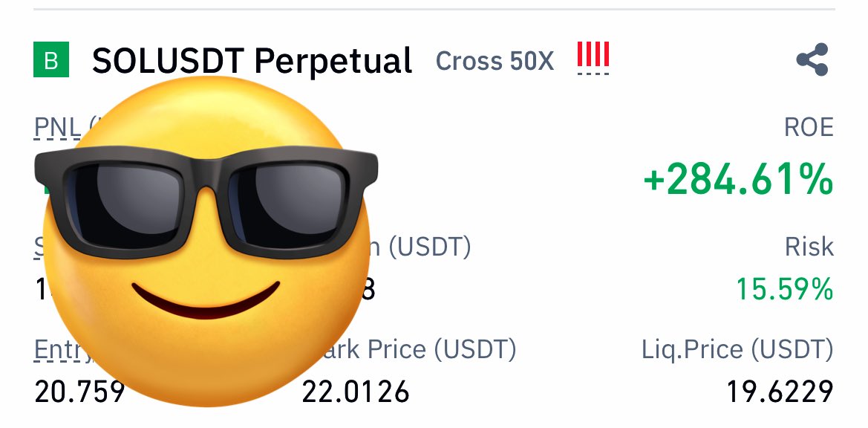Tap the red ADL indicator bars
This screenshot has height=428, width=868.
point(593,53)
